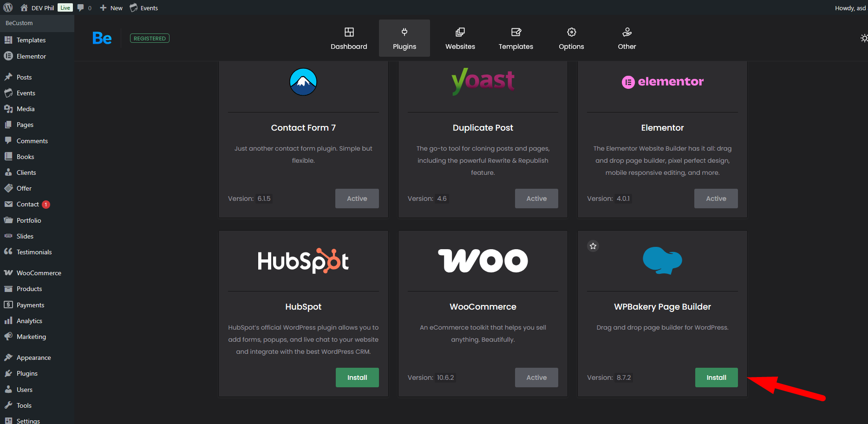The width and height of the screenshot is (868, 424).
Task: Expand the WooCommerce sidebar menu
Action: point(39,273)
